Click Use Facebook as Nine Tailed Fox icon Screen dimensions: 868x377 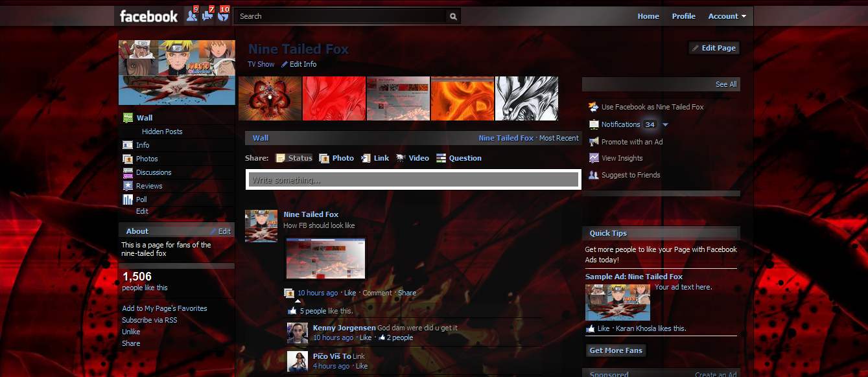pos(593,107)
